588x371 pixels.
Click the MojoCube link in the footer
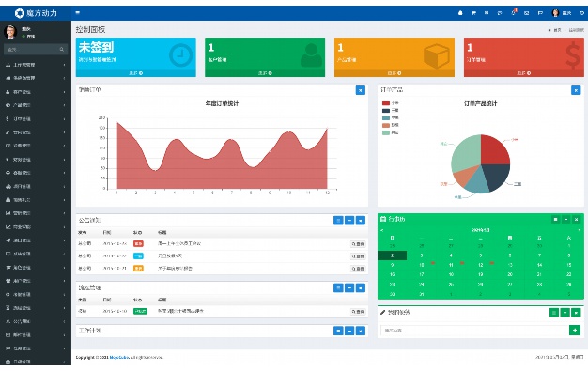pos(119,358)
